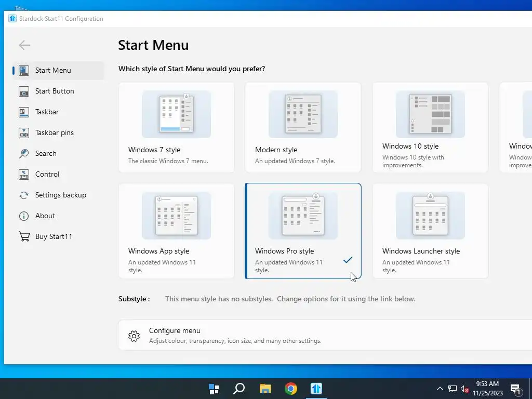Click the Buy Start11 cart icon
Image resolution: width=532 pixels, height=399 pixels.
pos(24,236)
